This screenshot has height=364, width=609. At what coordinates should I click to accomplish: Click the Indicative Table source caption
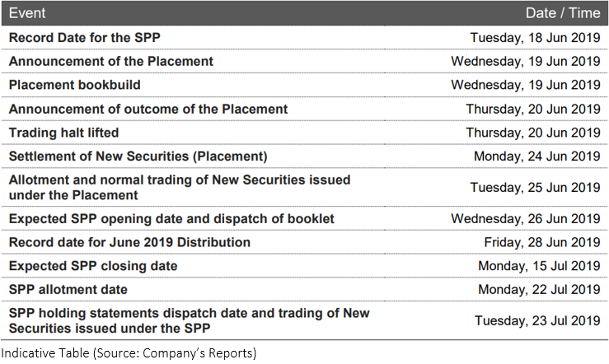129,353
